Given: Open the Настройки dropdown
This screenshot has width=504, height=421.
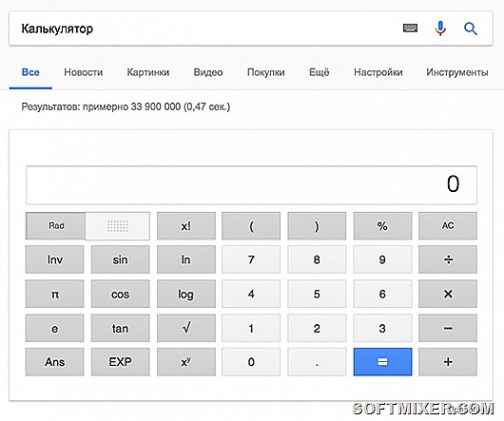Looking at the screenshot, I should pyautogui.click(x=378, y=72).
